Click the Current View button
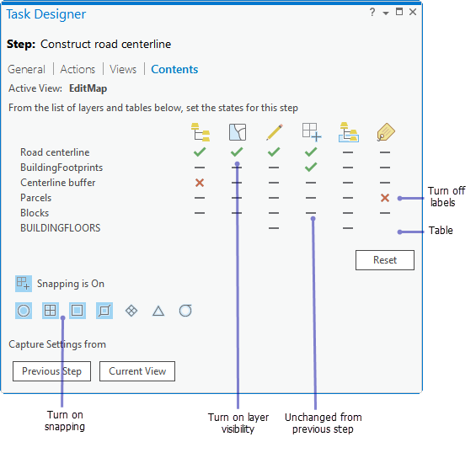The width and height of the screenshot is (476, 458). 137,371
